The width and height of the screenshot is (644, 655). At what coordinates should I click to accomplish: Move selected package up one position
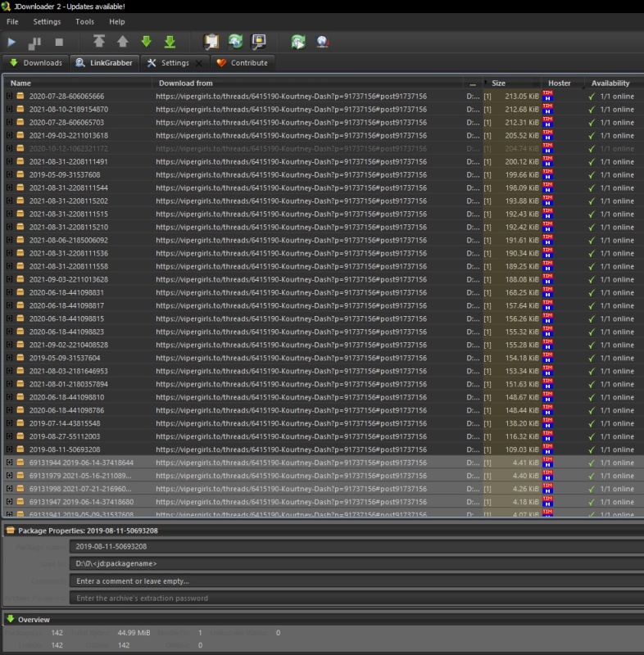coord(122,41)
